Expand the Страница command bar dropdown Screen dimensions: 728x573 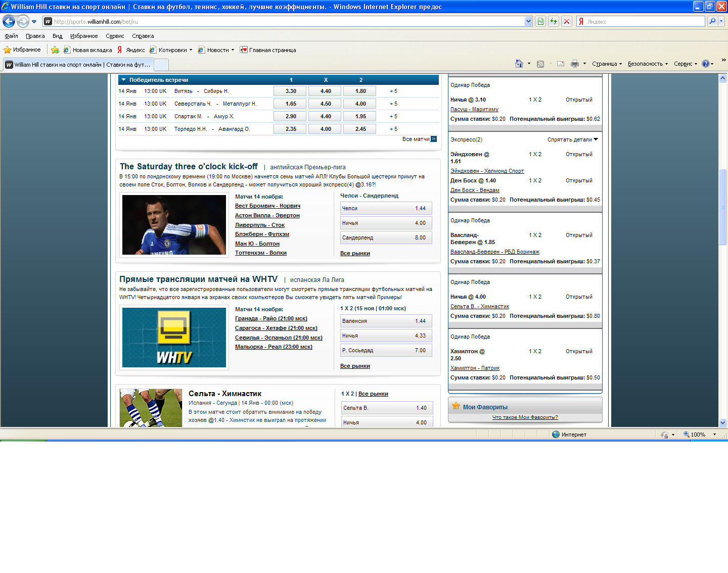tap(607, 64)
